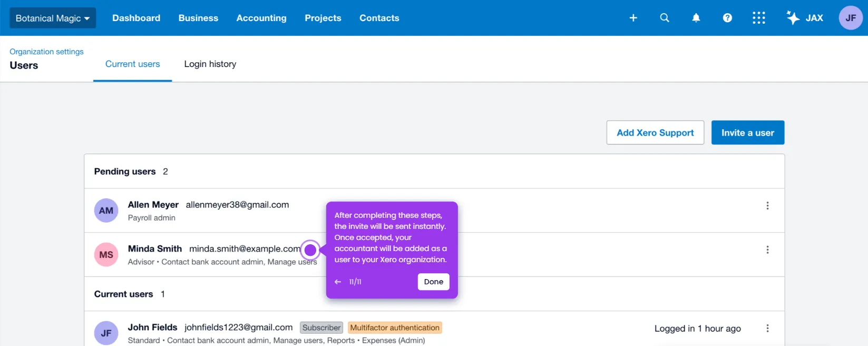Open the JF user profile avatar in header

point(851,18)
